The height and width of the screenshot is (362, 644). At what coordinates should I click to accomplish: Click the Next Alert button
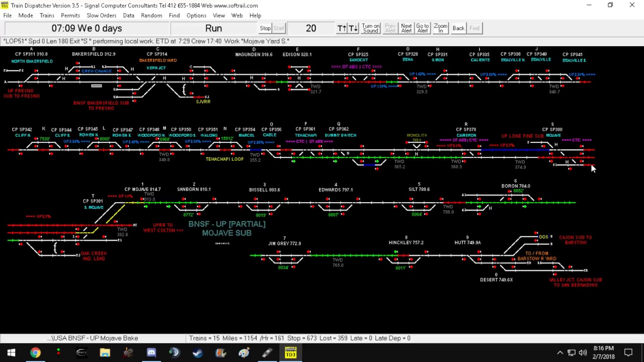point(407,28)
